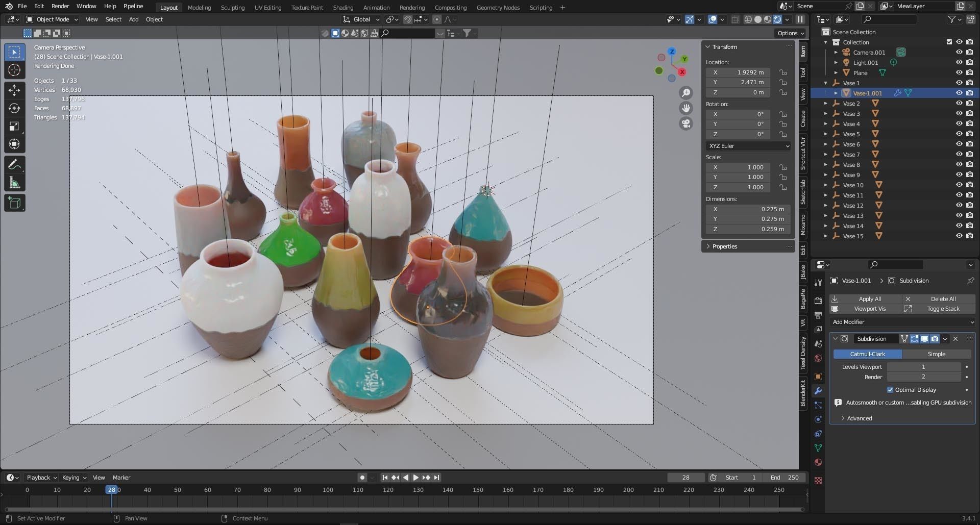
Task: Select the Add Cube tool
Action: tap(14, 203)
